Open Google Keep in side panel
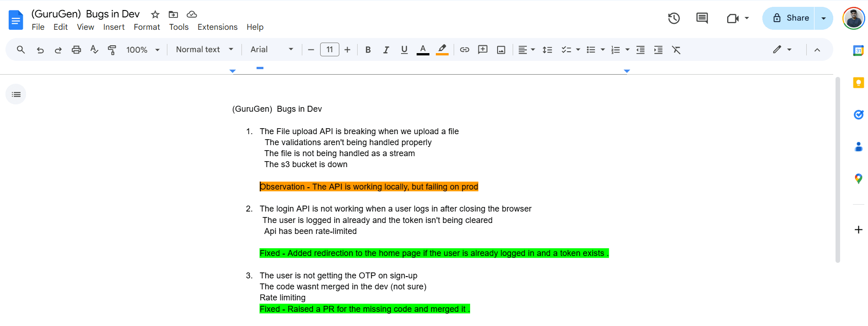The image size is (868, 326). click(x=858, y=82)
